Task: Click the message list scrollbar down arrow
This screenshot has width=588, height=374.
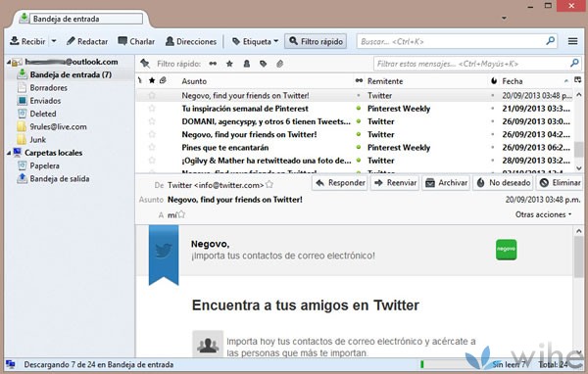Action: [578, 168]
